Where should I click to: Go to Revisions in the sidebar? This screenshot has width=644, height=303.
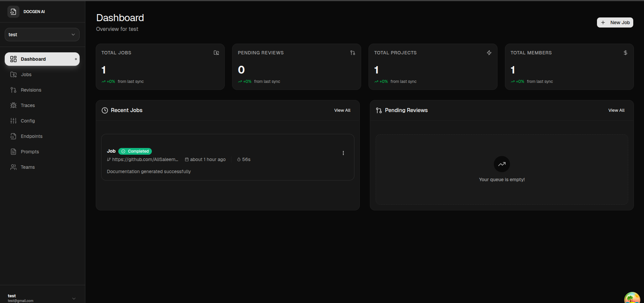tap(42, 90)
